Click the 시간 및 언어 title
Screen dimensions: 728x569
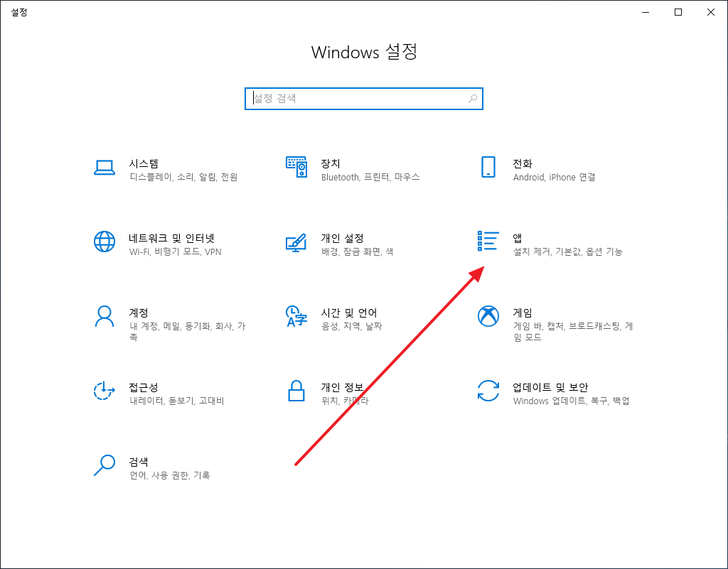tap(349, 313)
